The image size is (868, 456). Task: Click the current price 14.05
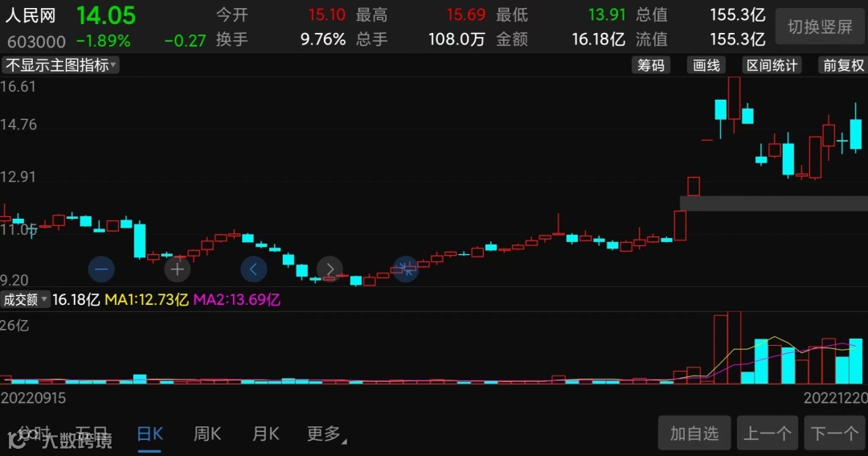tap(106, 15)
